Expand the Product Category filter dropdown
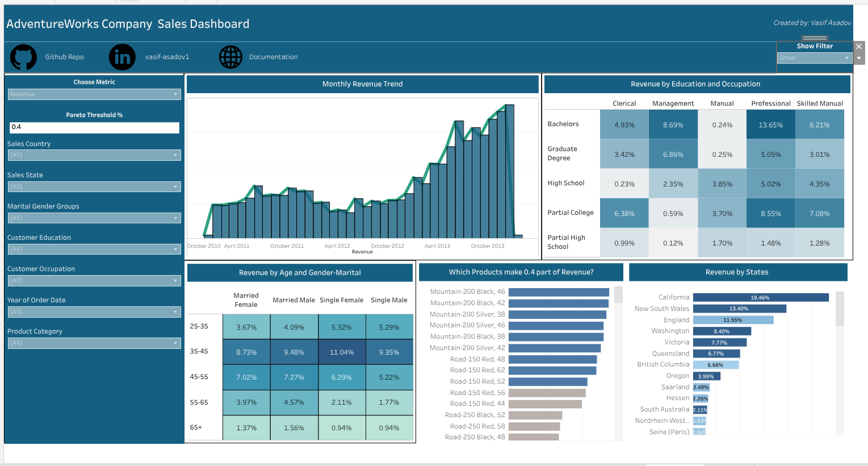The height and width of the screenshot is (466, 868). click(94, 343)
